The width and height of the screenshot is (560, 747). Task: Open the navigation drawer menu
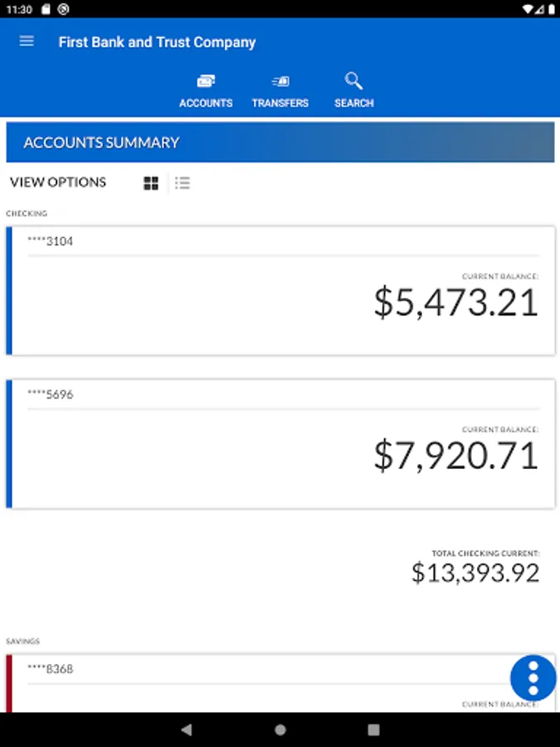pos(26,41)
